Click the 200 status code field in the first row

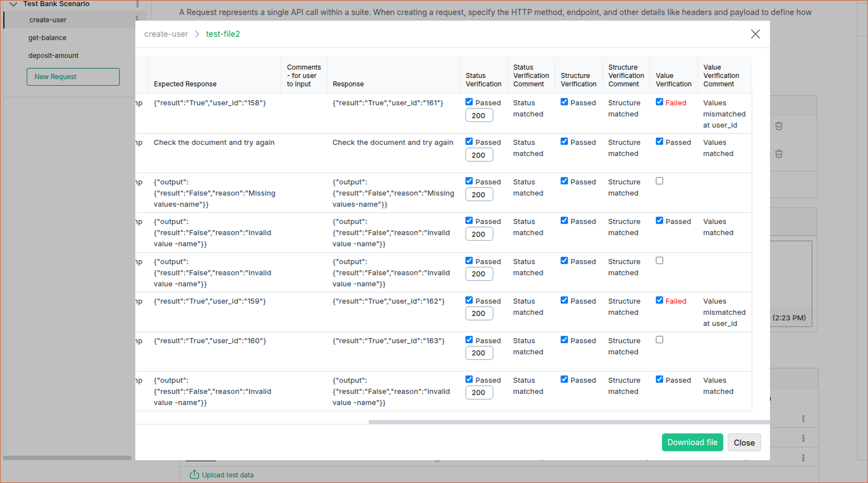479,116
